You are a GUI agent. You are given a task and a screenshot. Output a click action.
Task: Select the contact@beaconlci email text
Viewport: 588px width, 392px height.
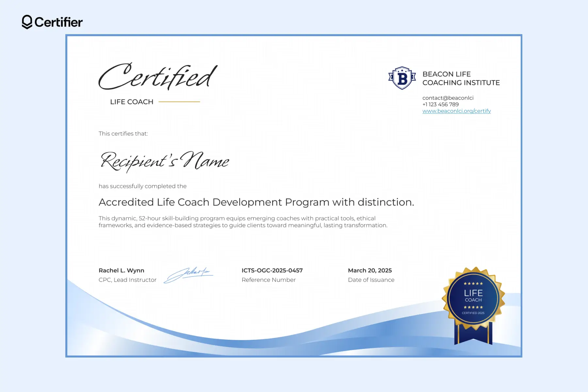(448, 98)
